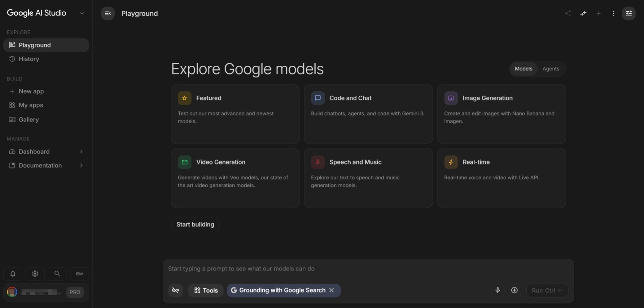Open the three-dot more options menu

pyautogui.click(x=614, y=14)
